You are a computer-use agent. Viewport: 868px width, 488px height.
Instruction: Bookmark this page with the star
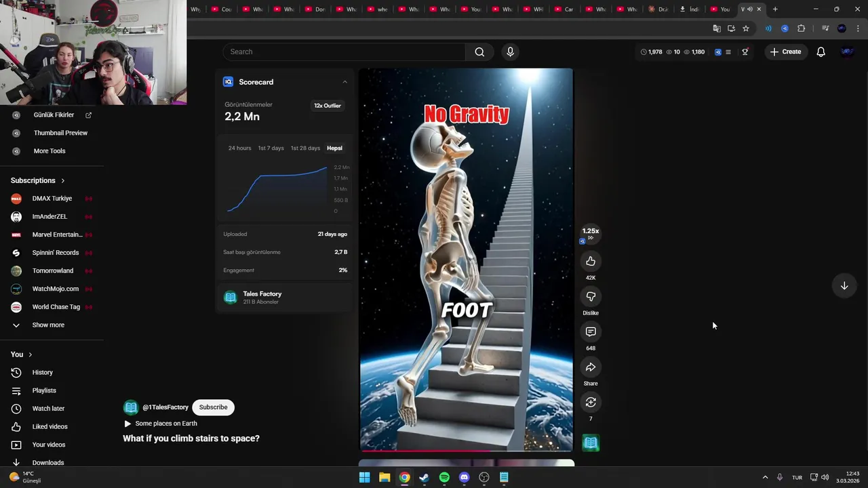coord(746,28)
